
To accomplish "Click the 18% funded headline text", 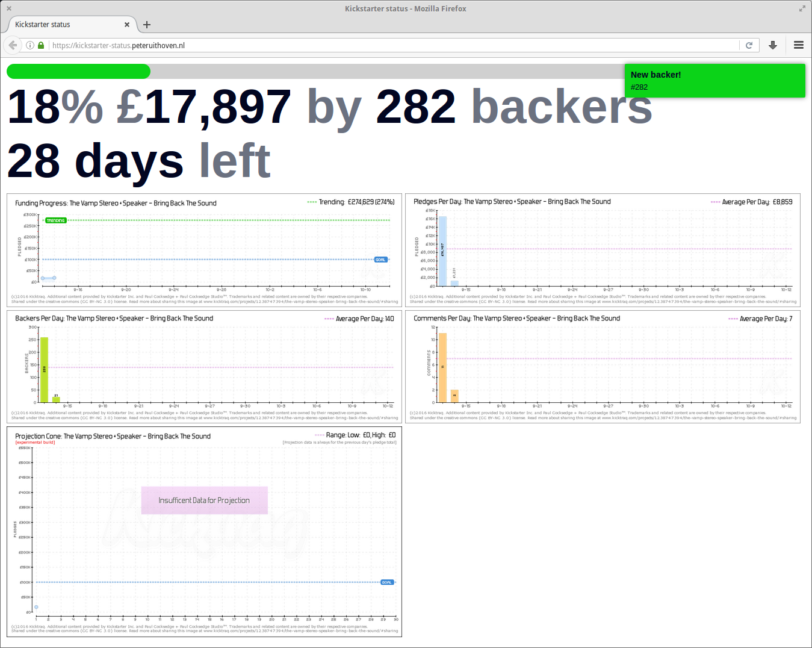I will (x=55, y=107).
